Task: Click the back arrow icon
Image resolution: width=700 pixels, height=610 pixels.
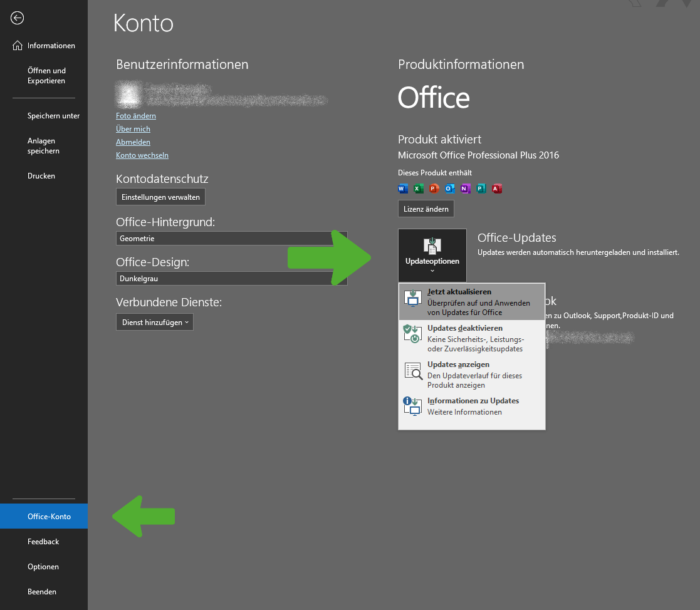Action: [18, 18]
